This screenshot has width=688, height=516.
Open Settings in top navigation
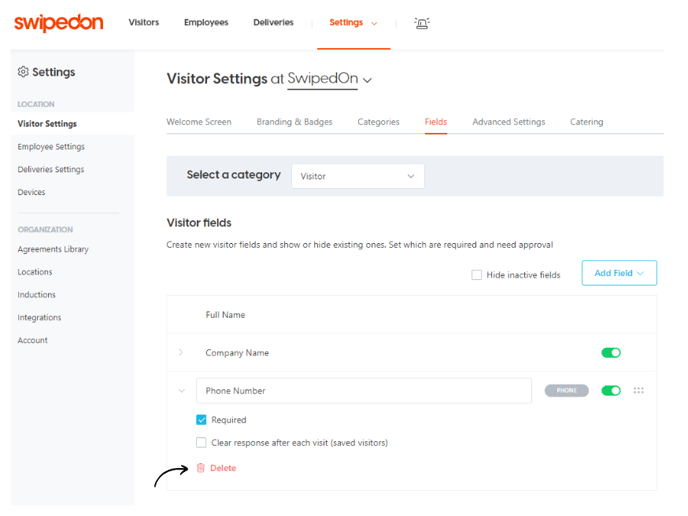coord(346,22)
